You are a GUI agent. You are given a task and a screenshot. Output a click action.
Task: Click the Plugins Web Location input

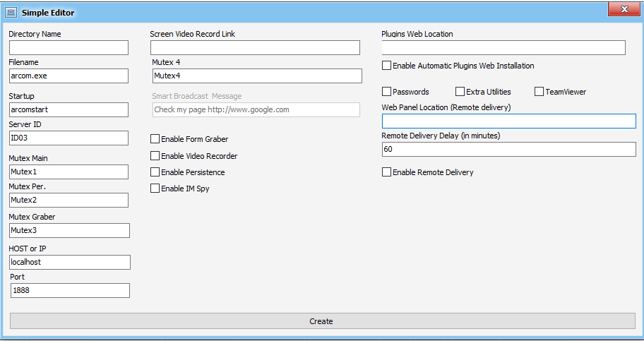click(503, 47)
